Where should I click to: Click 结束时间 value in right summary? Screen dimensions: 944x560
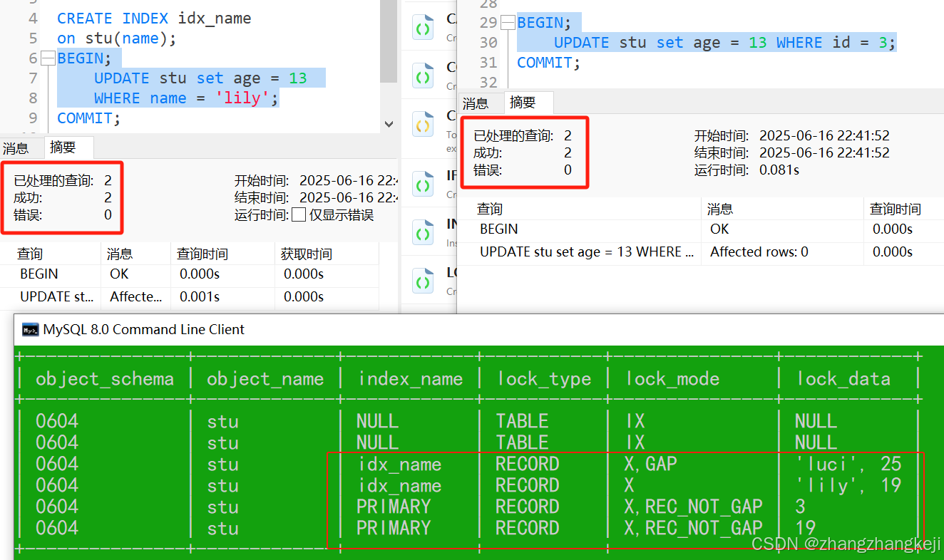824,152
